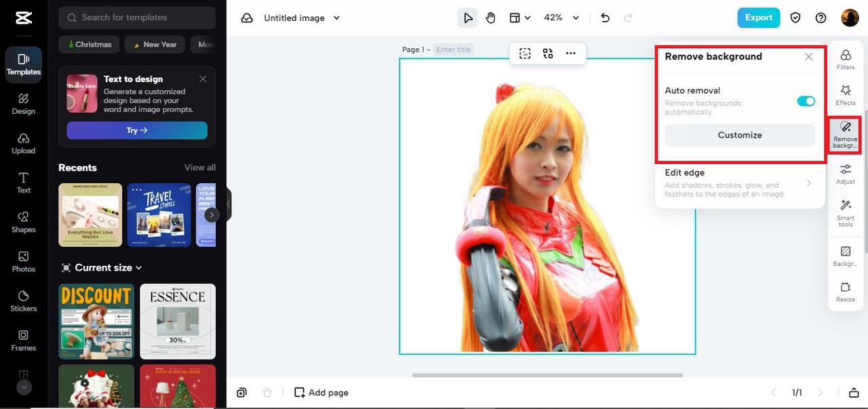This screenshot has width=868, height=409.
Task: Collapse the left templates panel
Action: click(x=229, y=204)
